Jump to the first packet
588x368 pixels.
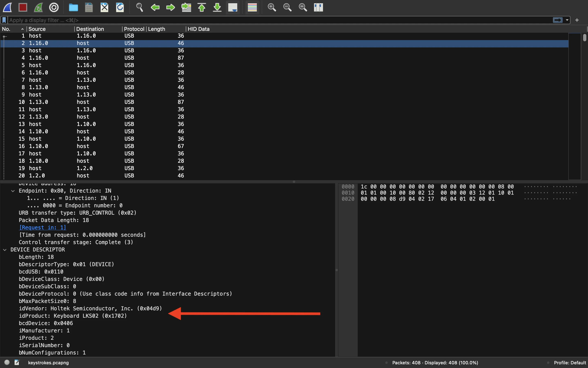coord(202,7)
